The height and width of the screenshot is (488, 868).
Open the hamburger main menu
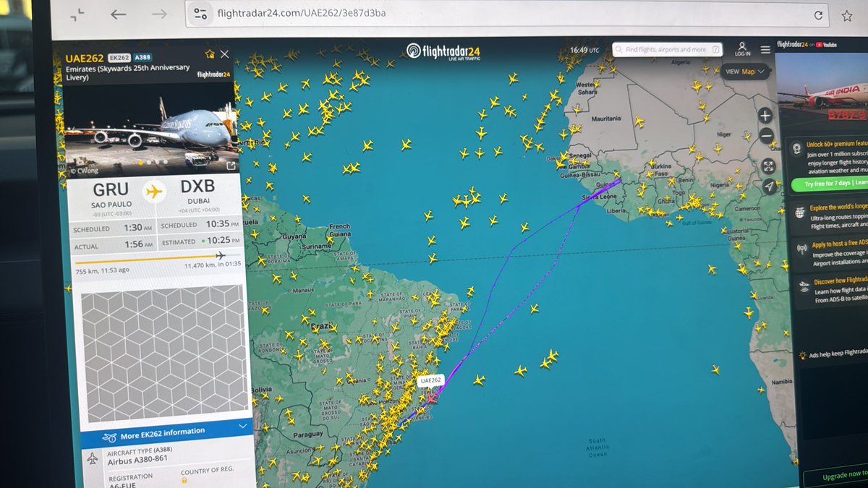[x=765, y=51]
